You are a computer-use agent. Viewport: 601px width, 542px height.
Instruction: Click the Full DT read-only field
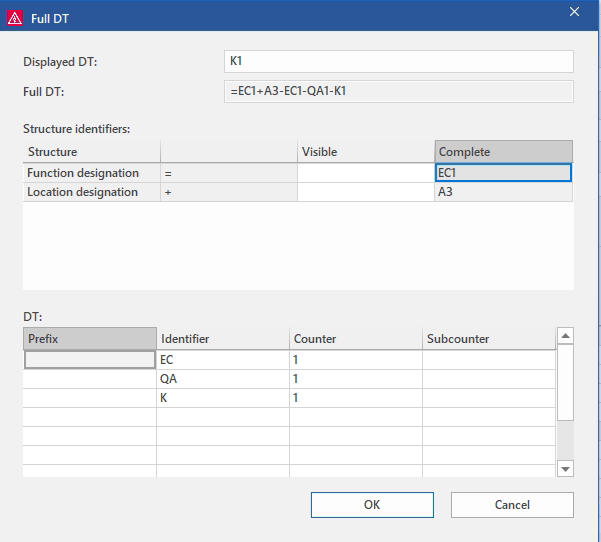point(400,92)
